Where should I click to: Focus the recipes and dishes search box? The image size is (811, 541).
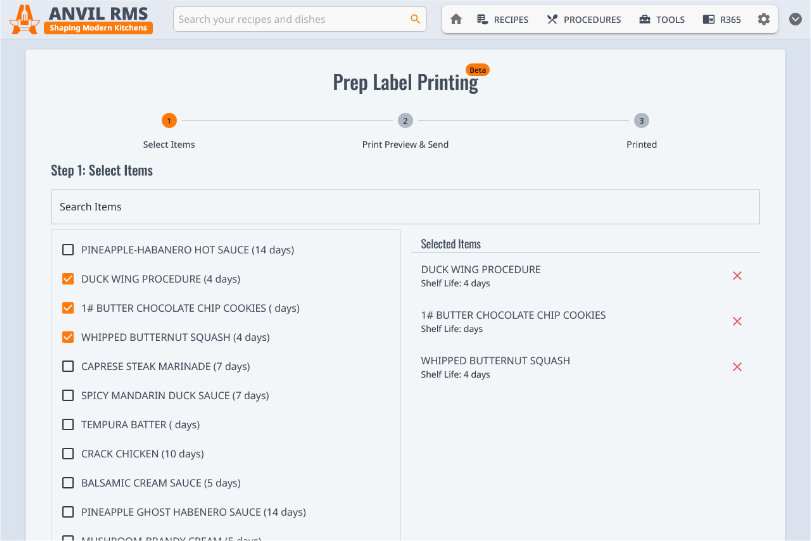(x=290, y=19)
